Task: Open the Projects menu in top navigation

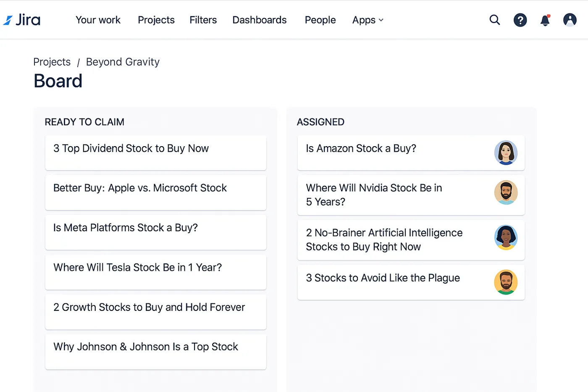Action: 156,20
